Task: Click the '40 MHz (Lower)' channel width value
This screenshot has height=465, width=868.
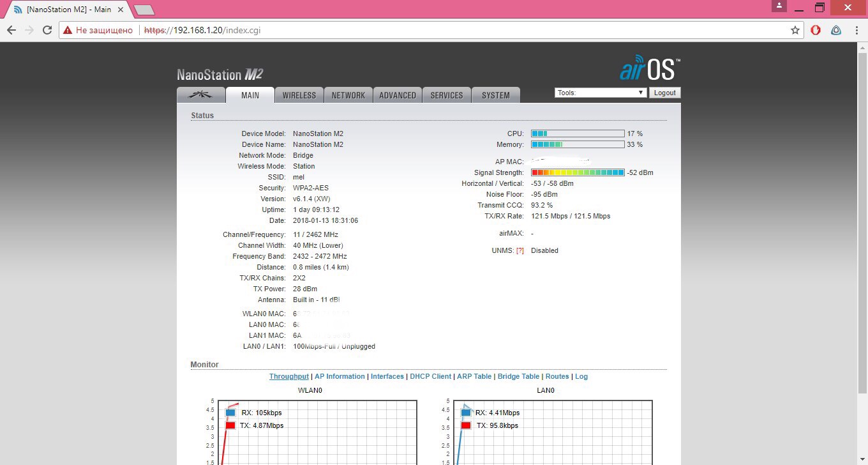Action: pyautogui.click(x=318, y=245)
